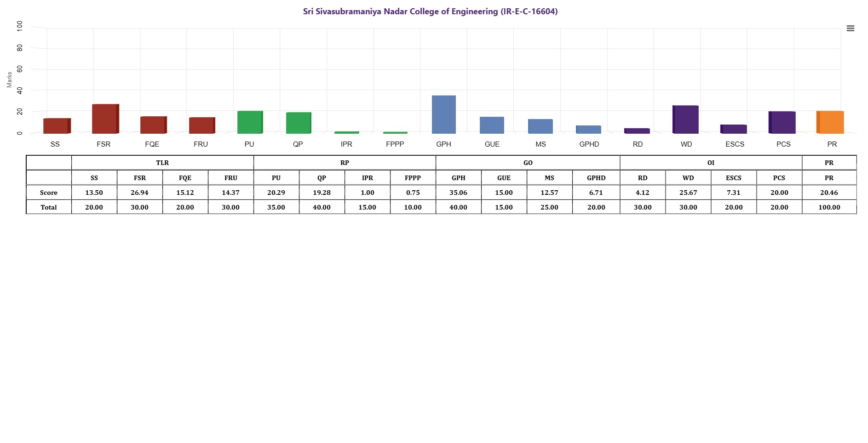Image resolution: width=868 pixels, height=443 pixels.
Task: Click the RP table group header
Action: tap(345, 163)
